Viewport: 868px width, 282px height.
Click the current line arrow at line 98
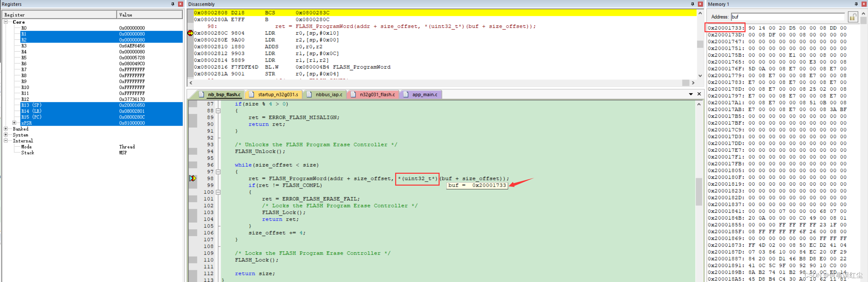pos(193,178)
